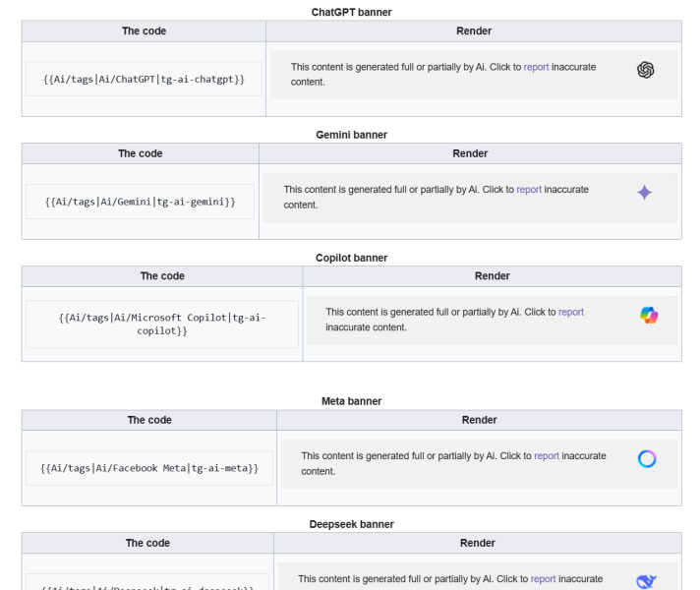Screen dimensions: 700x590
Task: Open the report link in ChatGPT banner
Action: (x=536, y=67)
